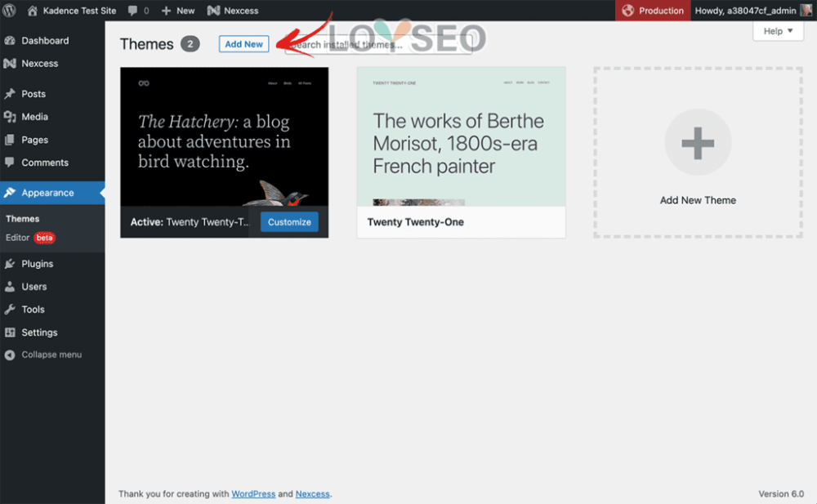The height and width of the screenshot is (504, 817).
Task: Go to the Media library menu
Action: point(34,117)
